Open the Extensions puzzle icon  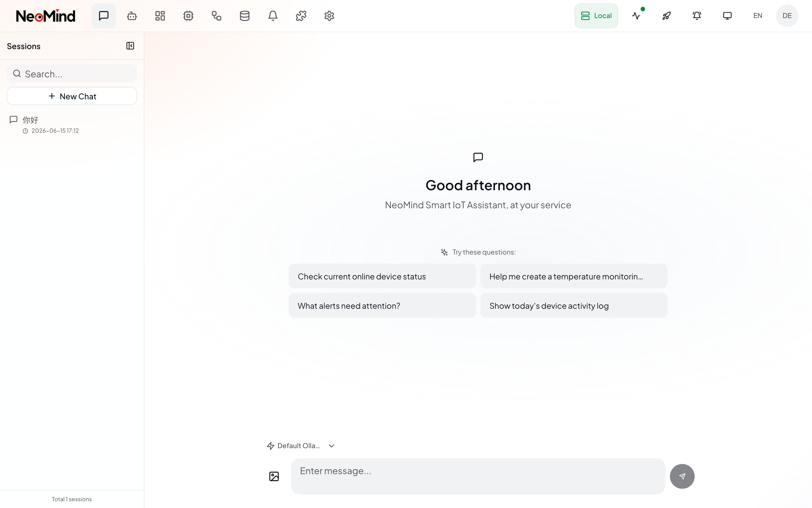[301, 16]
